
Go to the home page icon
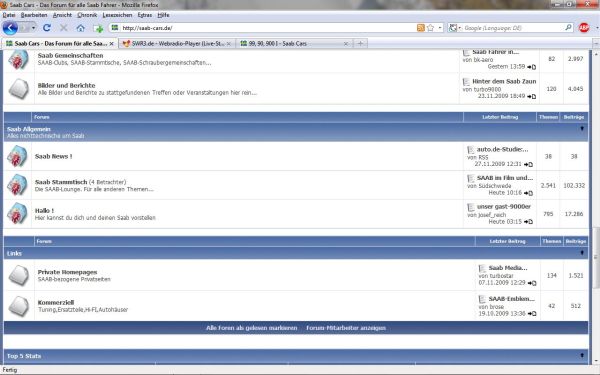coord(80,28)
